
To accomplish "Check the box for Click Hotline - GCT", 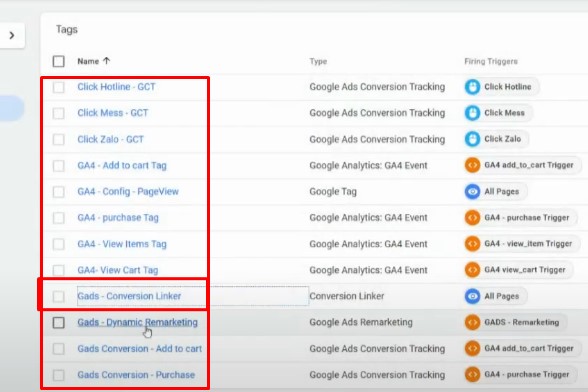I will (58, 87).
